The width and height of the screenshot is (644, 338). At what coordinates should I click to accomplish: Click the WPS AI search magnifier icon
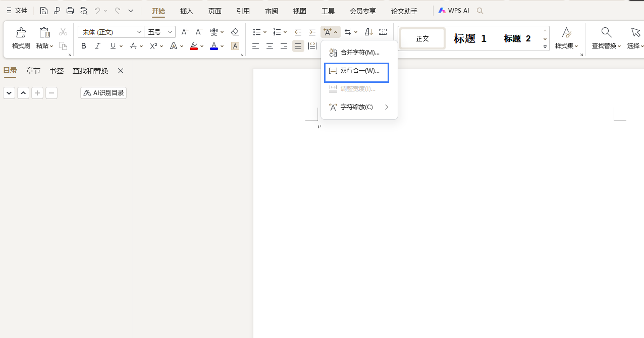click(x=480, y=11)
